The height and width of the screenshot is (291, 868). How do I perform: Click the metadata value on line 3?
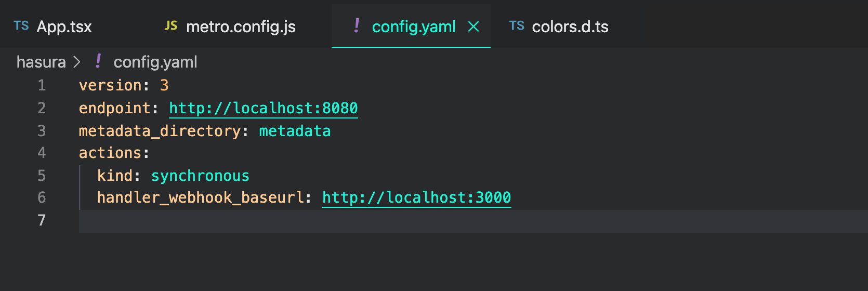(x=295, y=131)
